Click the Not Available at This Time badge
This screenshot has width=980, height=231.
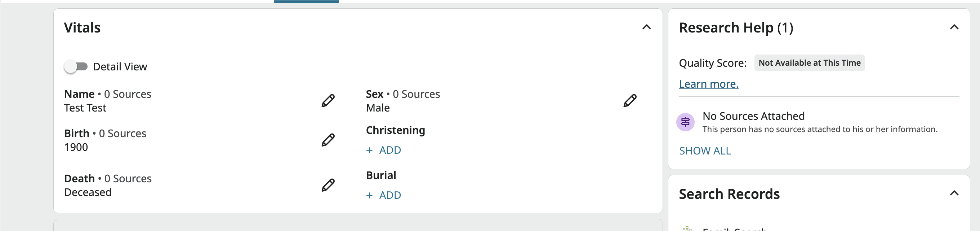point(809,63)
